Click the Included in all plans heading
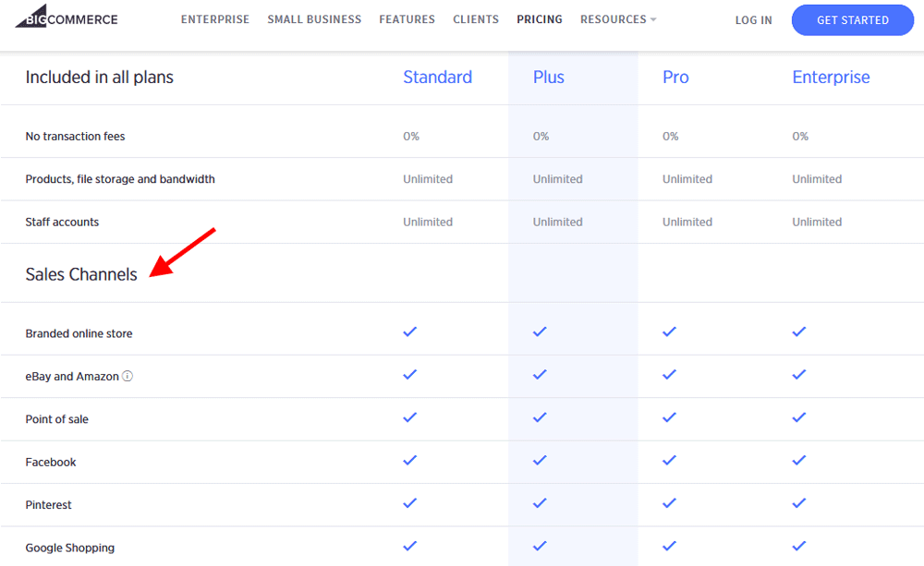The width and height of the screenshot is (924, 566). pyautogui.click(x=100, y=78)
